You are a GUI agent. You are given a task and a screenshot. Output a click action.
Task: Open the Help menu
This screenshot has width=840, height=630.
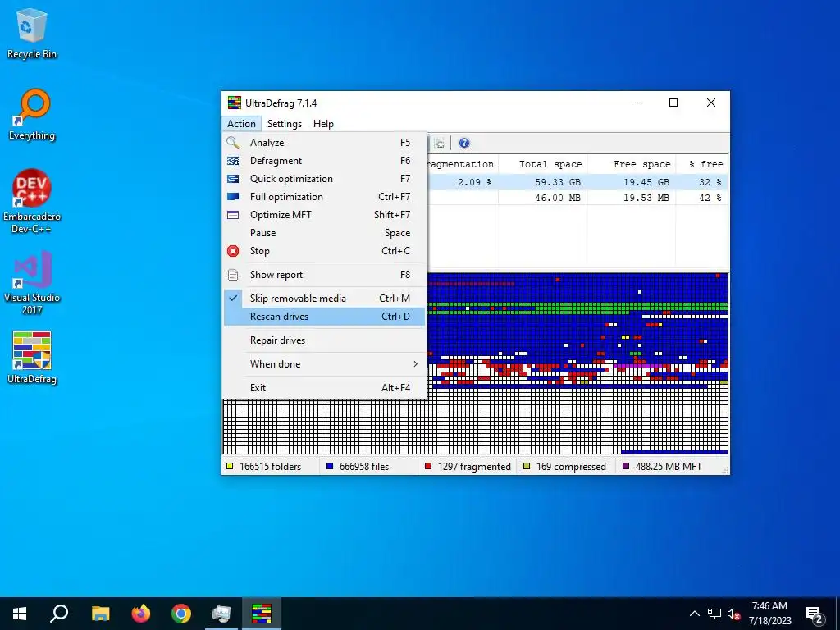(x=323, y=124)
